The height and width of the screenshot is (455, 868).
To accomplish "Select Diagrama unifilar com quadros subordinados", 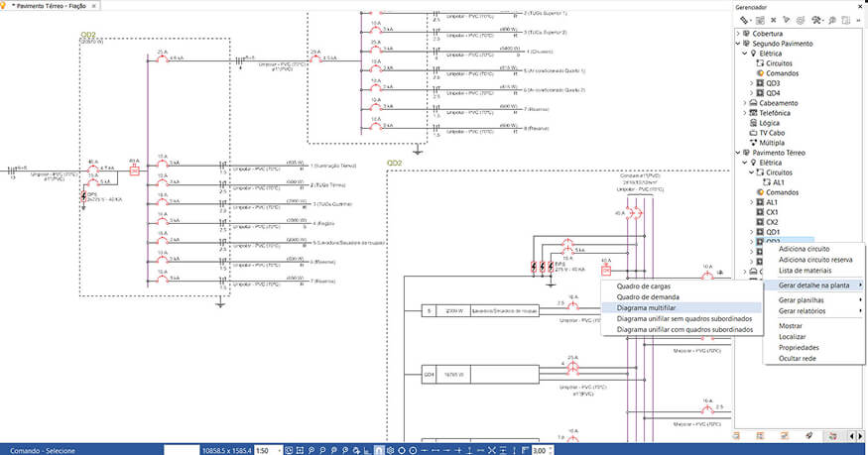I will point(684,329).
